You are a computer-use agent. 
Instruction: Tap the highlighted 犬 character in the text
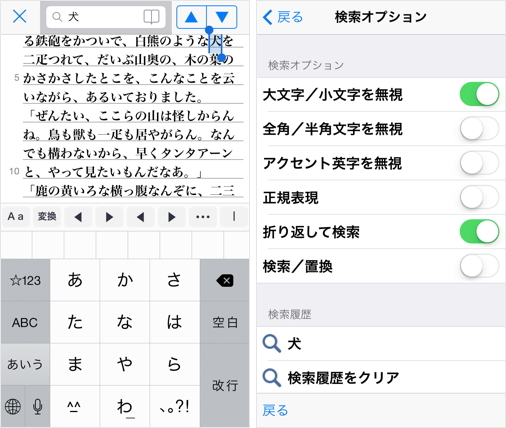(x=215, y=41)
